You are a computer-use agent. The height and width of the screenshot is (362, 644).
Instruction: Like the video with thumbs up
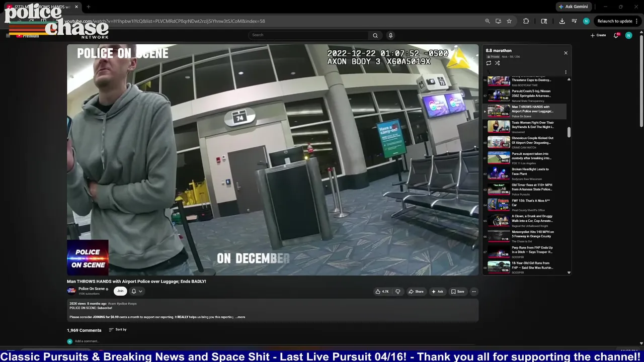382,292
